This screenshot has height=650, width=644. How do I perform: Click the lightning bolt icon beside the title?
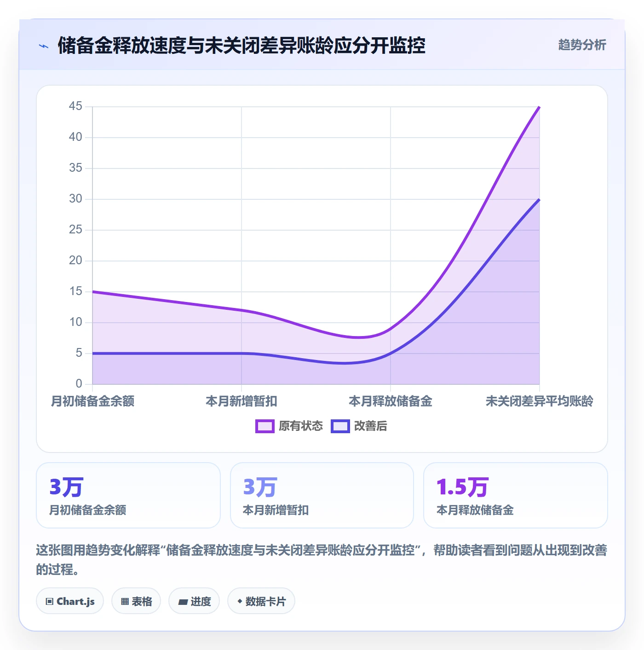click(44, 46)
